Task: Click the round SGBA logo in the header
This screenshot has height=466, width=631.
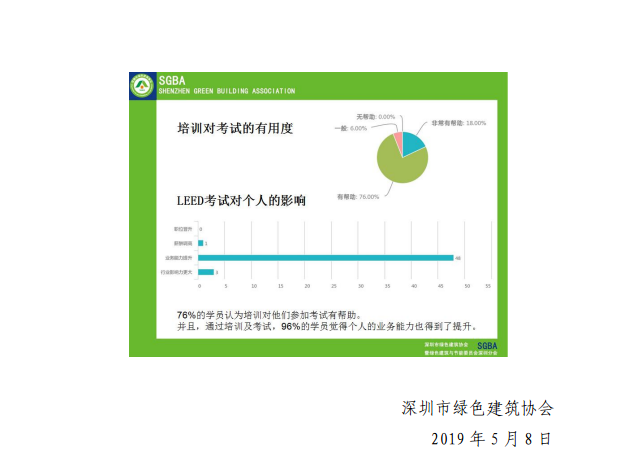Action: [x=143, y=87]
